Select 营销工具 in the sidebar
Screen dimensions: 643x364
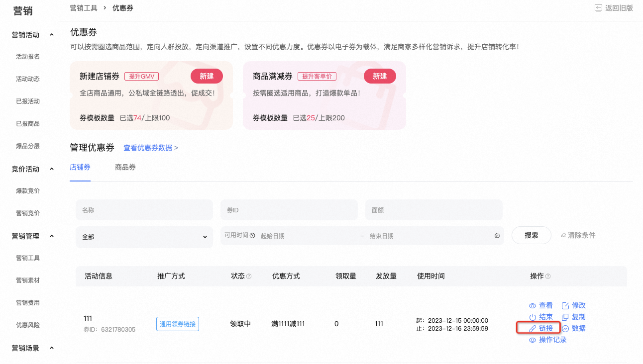point(28,258)
